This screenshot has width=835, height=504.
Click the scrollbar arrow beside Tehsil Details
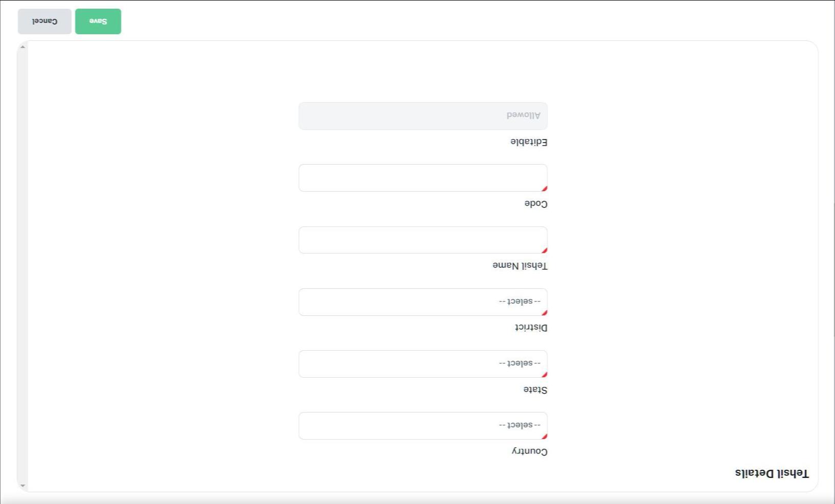pos(22,486)
